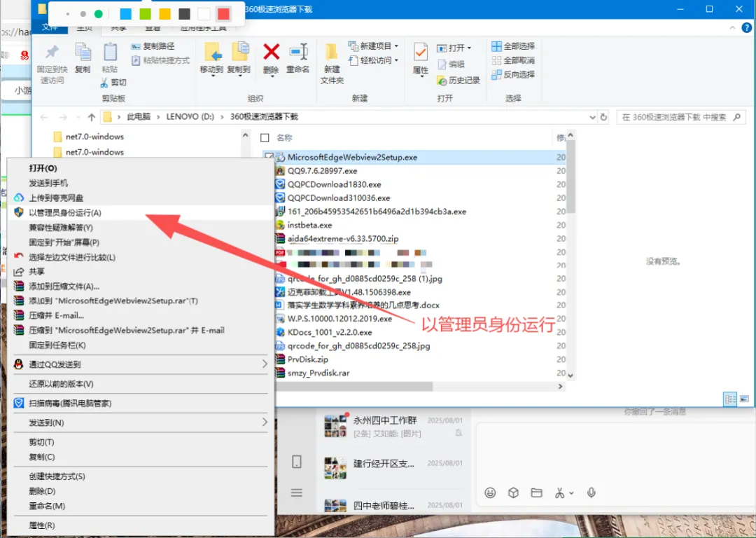Toggle checkbox for MicrosoftEdgeWebview2Setup.exe
756x538 pixels.
click(269, 157)
